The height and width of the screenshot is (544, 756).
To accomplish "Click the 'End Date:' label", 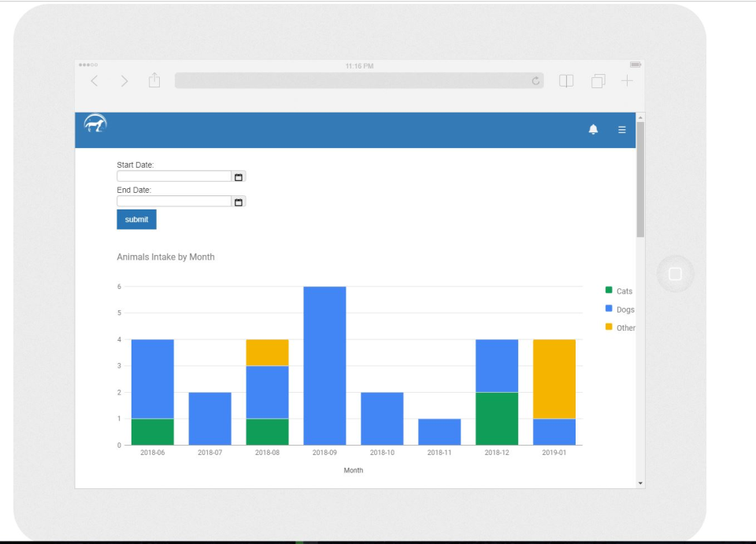I will point(134,190).
